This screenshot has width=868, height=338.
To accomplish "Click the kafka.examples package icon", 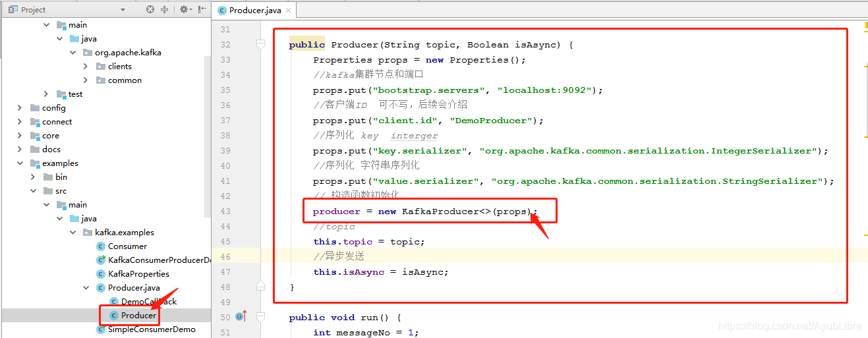I will [x=88, y=233].
